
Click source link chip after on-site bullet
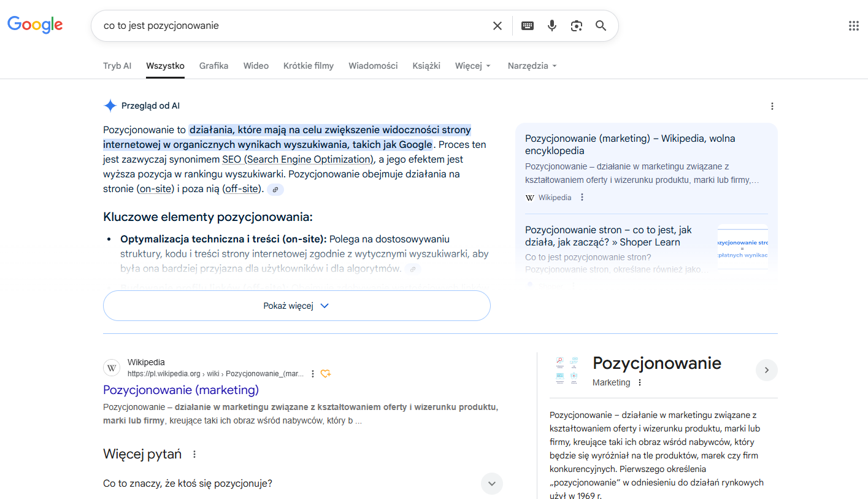click(x=413, y=269)
